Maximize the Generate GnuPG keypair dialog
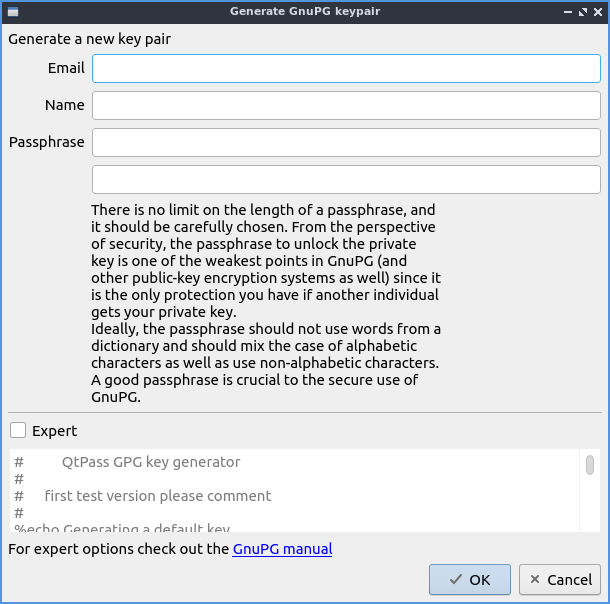Screen dimensions: 610x604 pyautogui.click(x=582, y=12)
